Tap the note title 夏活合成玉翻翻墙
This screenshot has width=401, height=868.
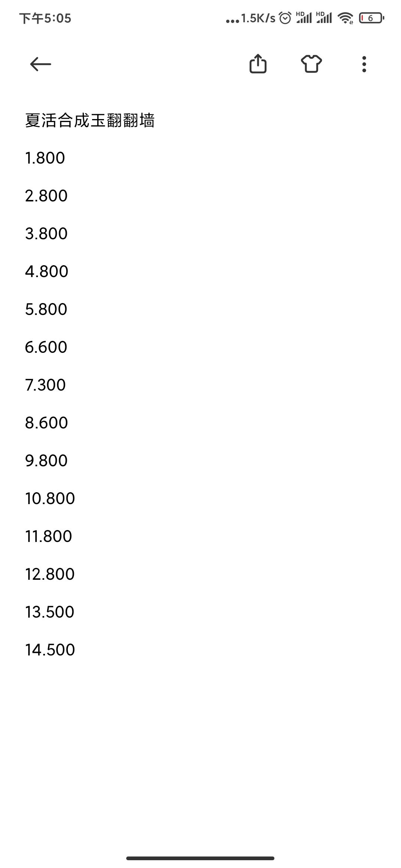click(89, 121)
